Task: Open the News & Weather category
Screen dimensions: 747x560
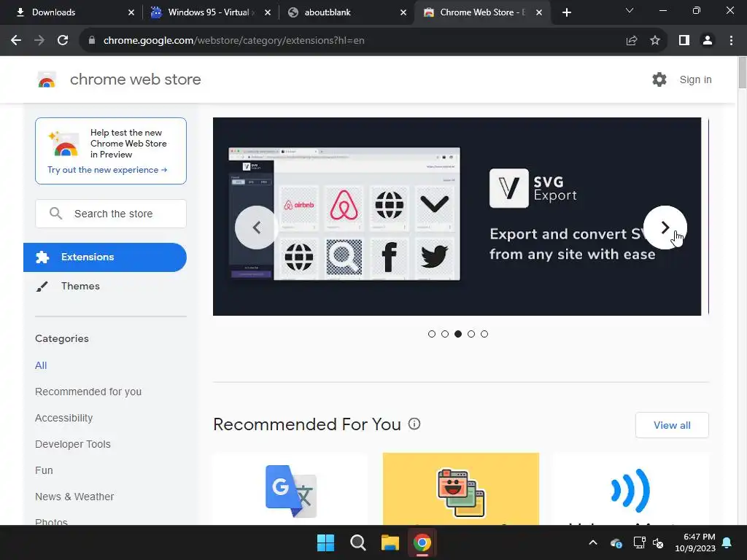Action: click(x=74, y=496)
